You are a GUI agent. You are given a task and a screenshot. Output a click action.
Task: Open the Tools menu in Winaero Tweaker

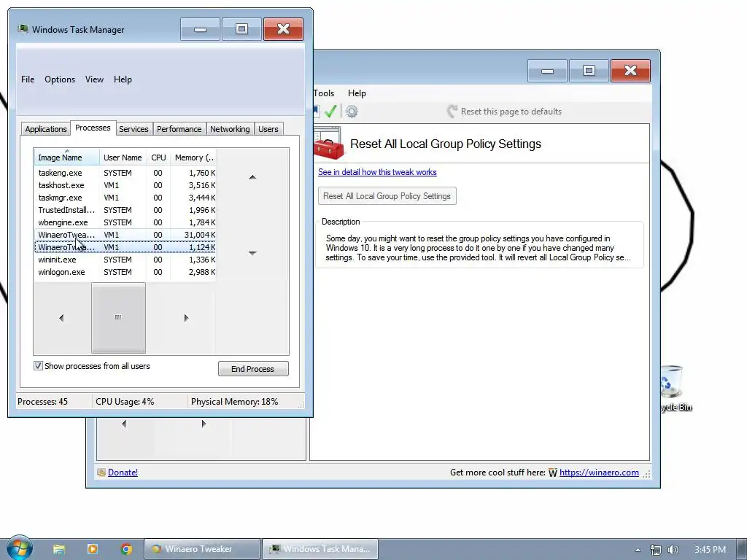(x=324, y=93)
